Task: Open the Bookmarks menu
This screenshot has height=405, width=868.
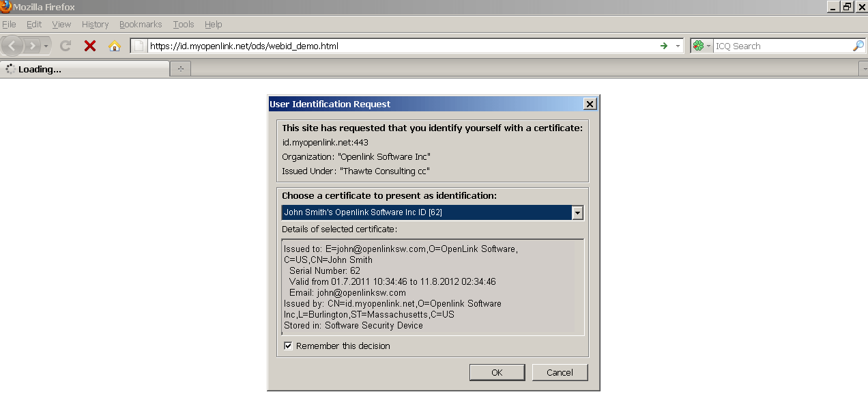Action: (x=141, y=24)
